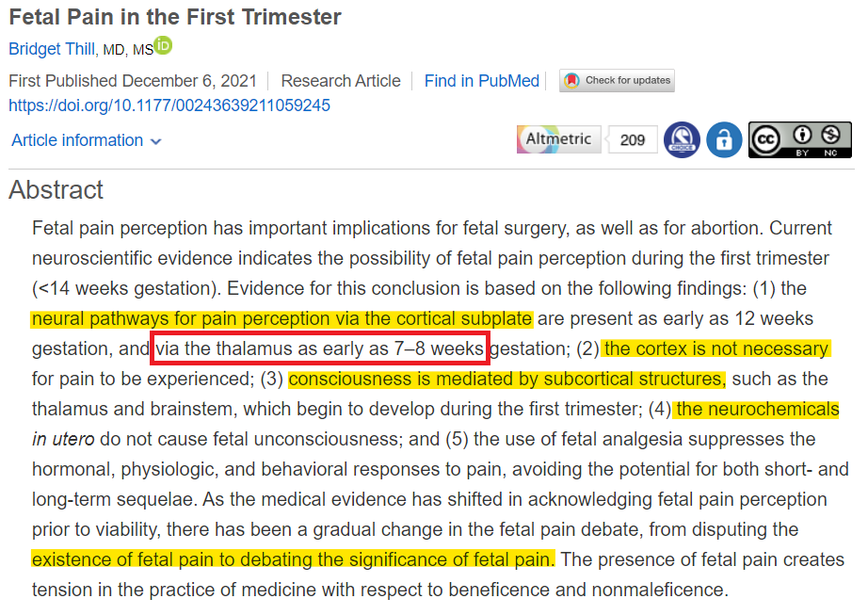This screenshot has height=615, width=868.
Task: Click the Check for updates bookmark icon
Action: tap(571, 81)
